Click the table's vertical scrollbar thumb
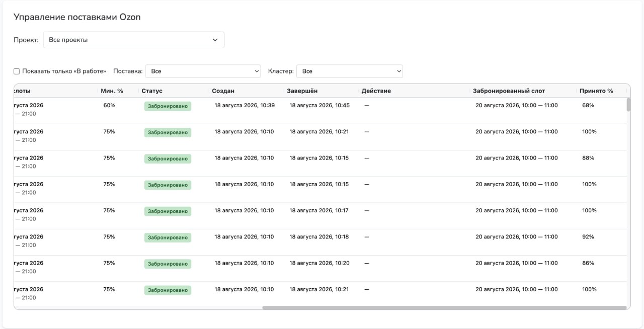The image size is (644, 329). (x=628, y=104)
